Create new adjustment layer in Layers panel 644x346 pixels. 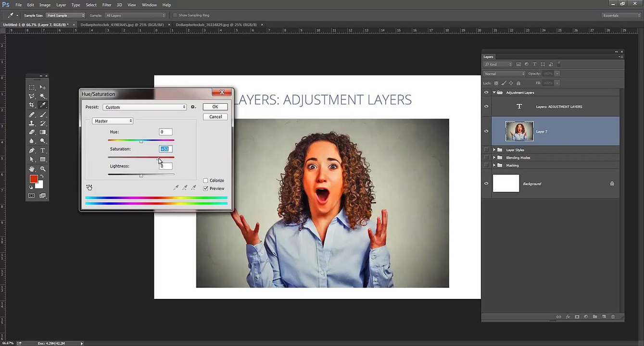586,317
